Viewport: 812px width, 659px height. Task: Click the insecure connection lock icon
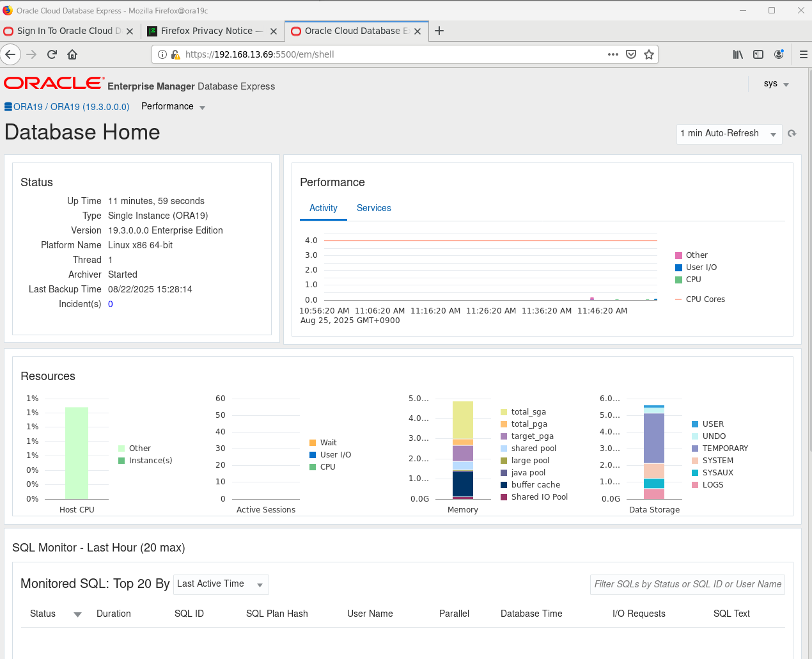click(175, 54)
